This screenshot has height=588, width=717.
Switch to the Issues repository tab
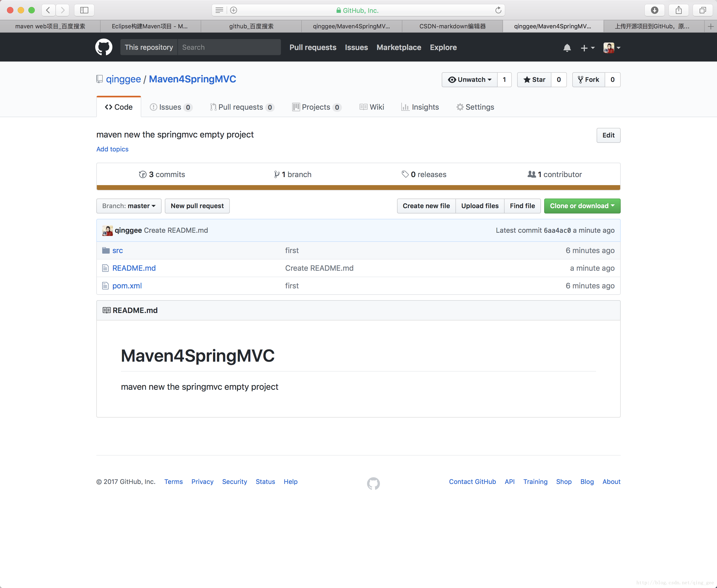coord(171,107)
